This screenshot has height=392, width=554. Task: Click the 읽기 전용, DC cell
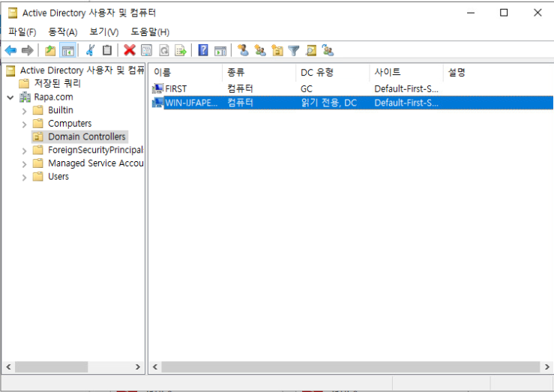coord(328,103)
